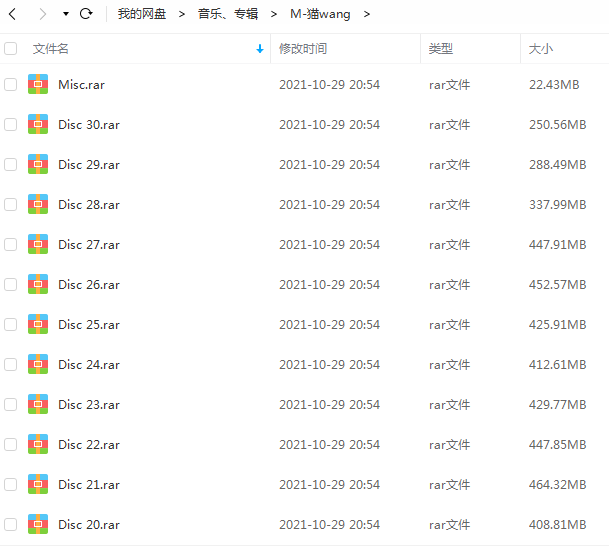
Task: Click the Disc 27.rar archive icon
Action: 38,245
